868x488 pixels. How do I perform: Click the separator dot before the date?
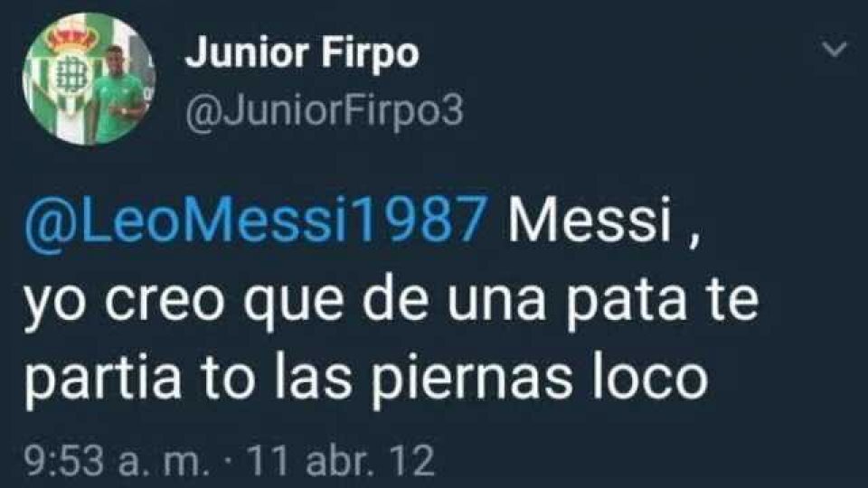(228, 462)
